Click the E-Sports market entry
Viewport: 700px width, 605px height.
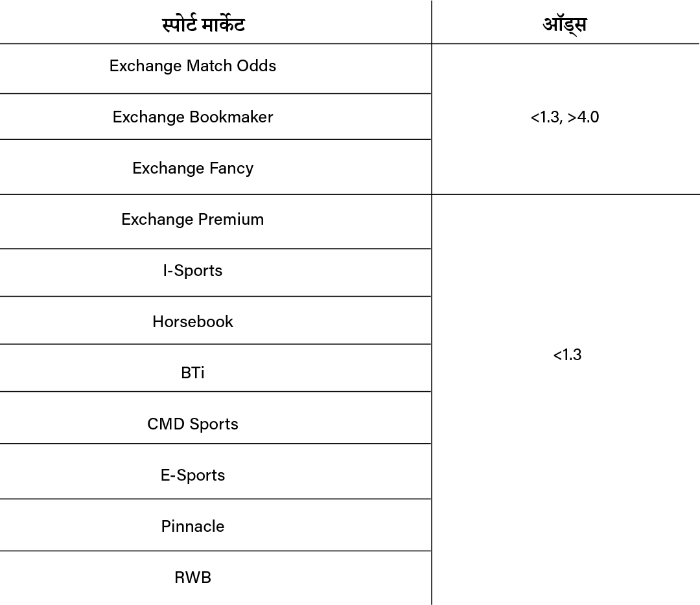192,475
